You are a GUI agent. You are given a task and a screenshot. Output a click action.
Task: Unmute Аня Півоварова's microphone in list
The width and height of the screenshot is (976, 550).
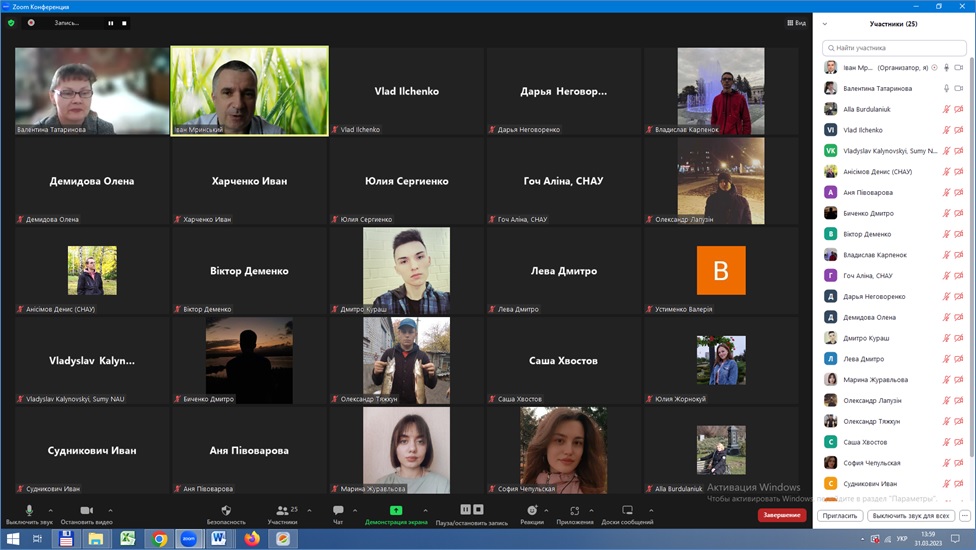point(946,192)
